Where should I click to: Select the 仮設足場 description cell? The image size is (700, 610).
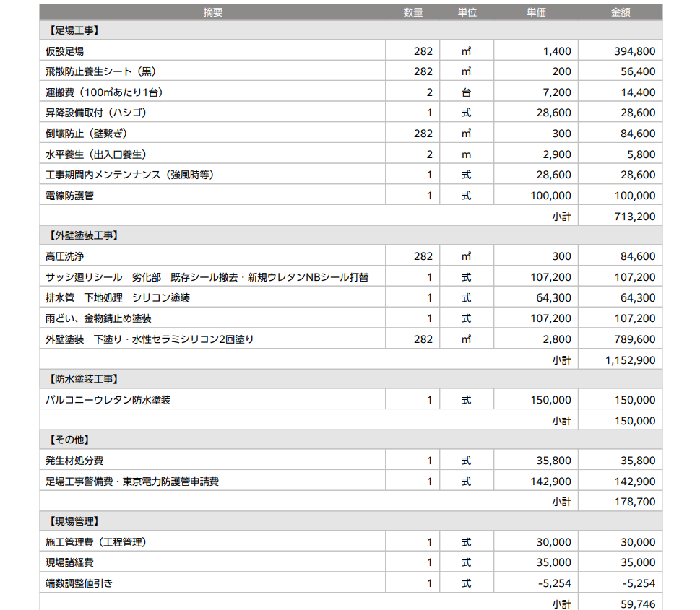(x=65, y=51)
